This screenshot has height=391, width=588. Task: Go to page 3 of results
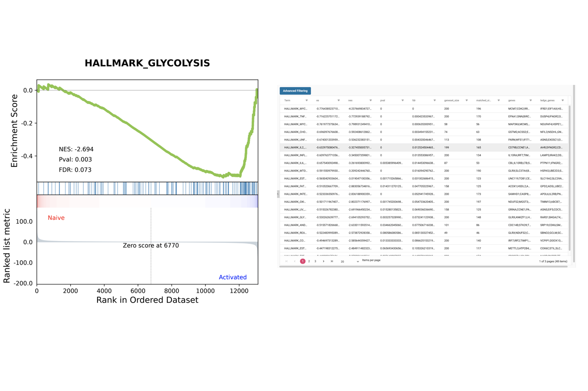pos(316,261)
